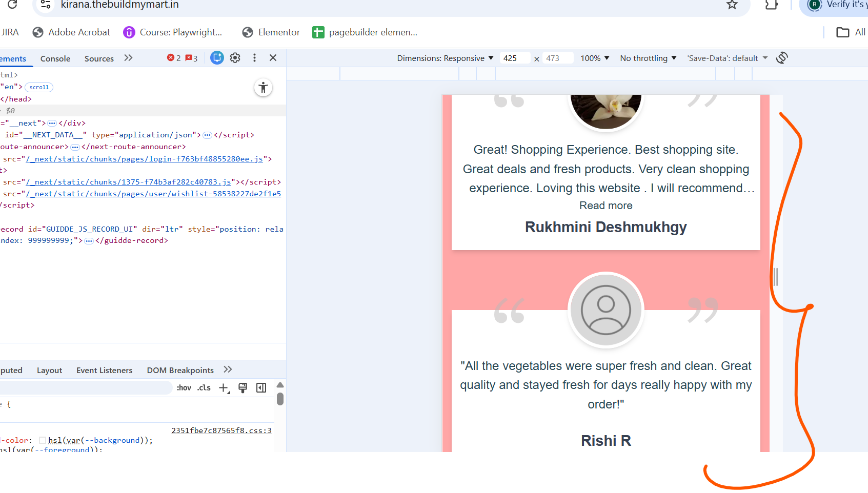Click the styles filter input field
Image resolution: width=868 pixels, height=493 pixels.
tap(85, 387)
